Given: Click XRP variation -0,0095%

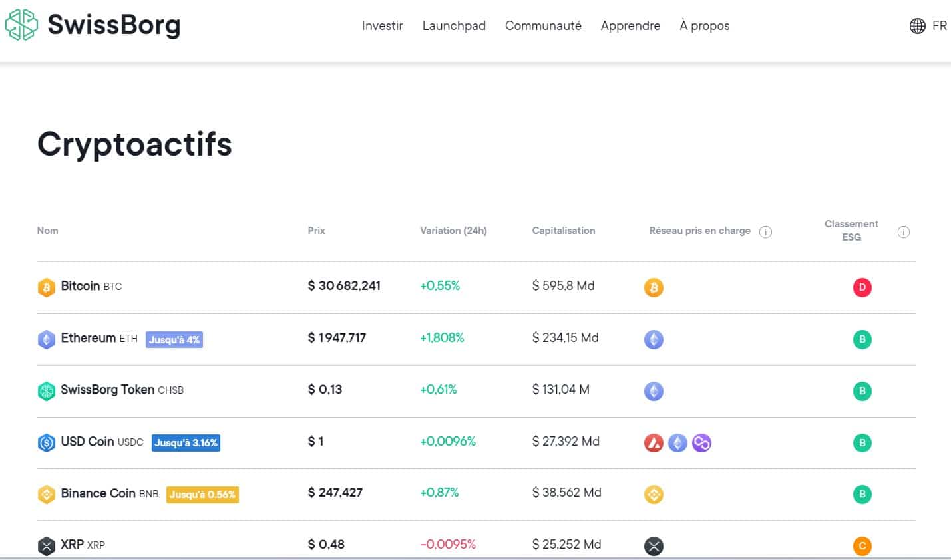Looking at the screenshot, I should point(448,545).
